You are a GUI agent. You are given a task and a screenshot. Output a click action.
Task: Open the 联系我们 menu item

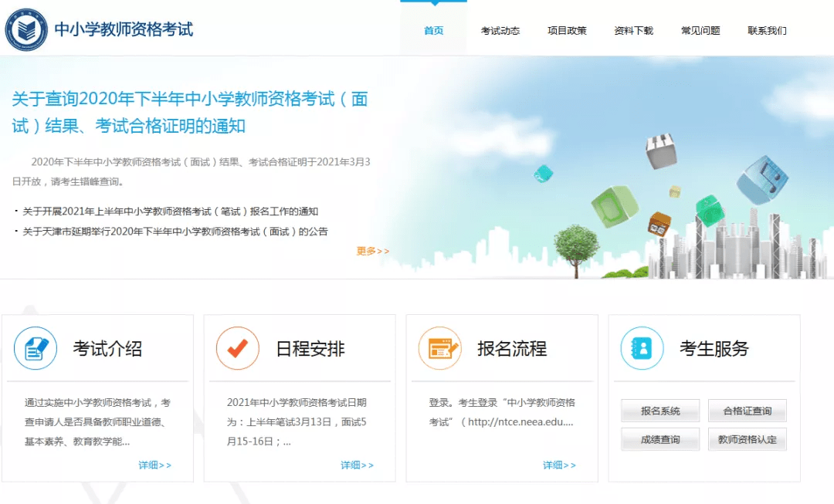767,31
